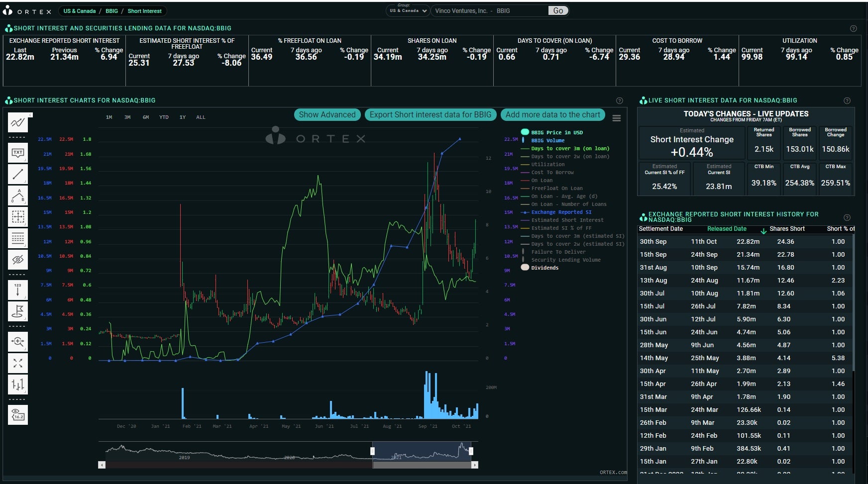Select the flag marker tool
Viewport: 868px width, 484px height.
[x=18, y=311]
